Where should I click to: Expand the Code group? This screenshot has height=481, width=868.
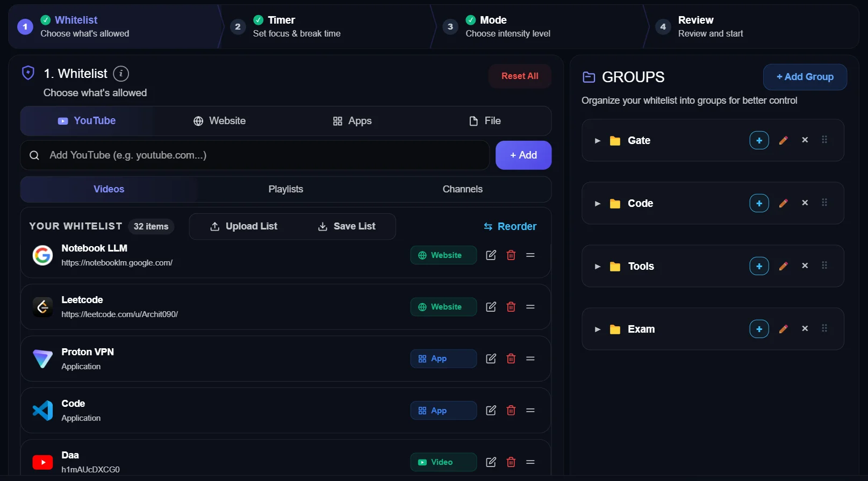(597, 204)
